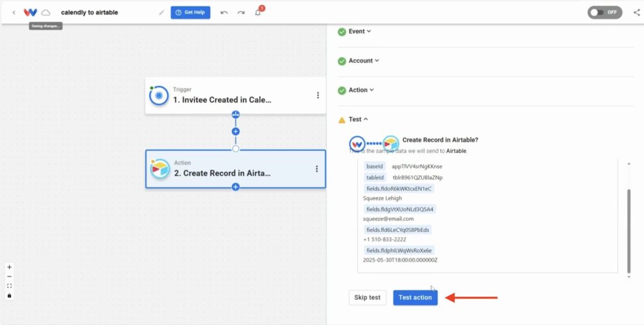Click fields.fldphILWqWsRoXx6e tag

(x=399, y=250)
